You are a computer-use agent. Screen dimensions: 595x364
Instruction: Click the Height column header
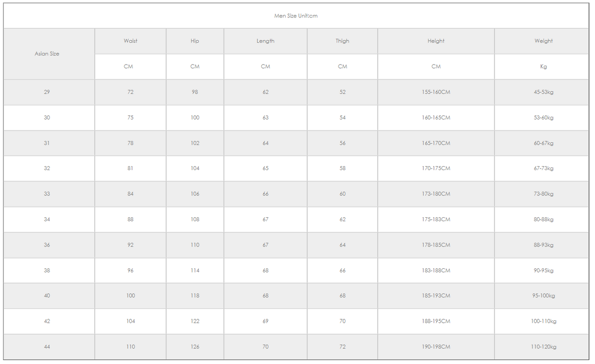[436, 41]
